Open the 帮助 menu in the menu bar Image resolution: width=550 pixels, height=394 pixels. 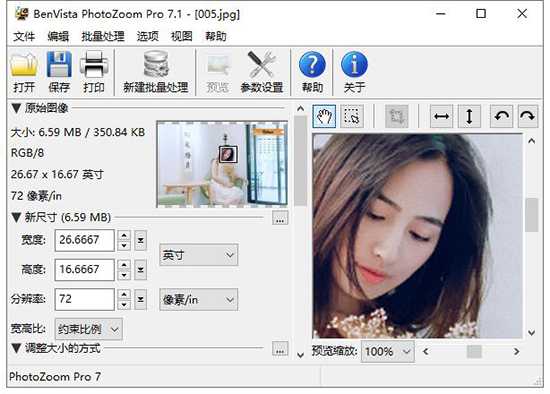pos(216,36)
